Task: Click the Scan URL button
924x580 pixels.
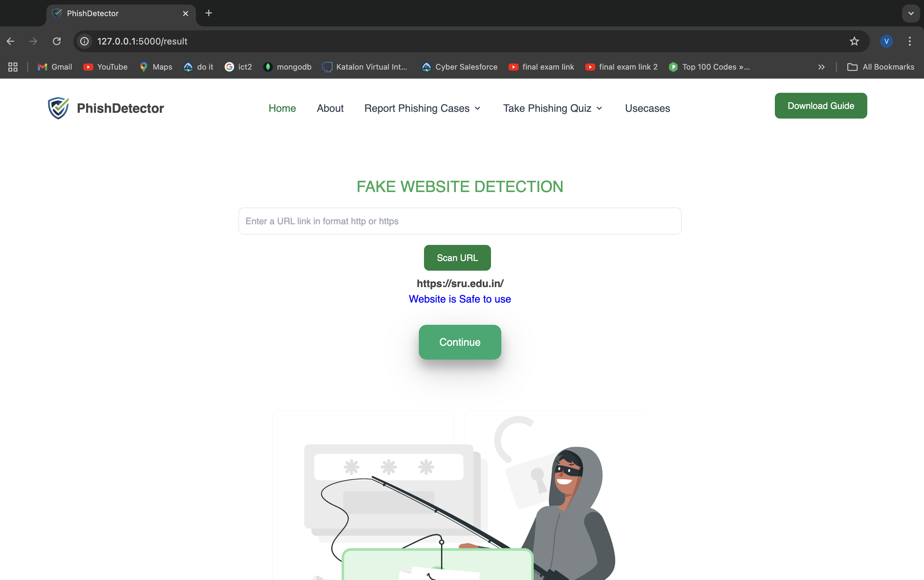Action: (x=458, y=257)
